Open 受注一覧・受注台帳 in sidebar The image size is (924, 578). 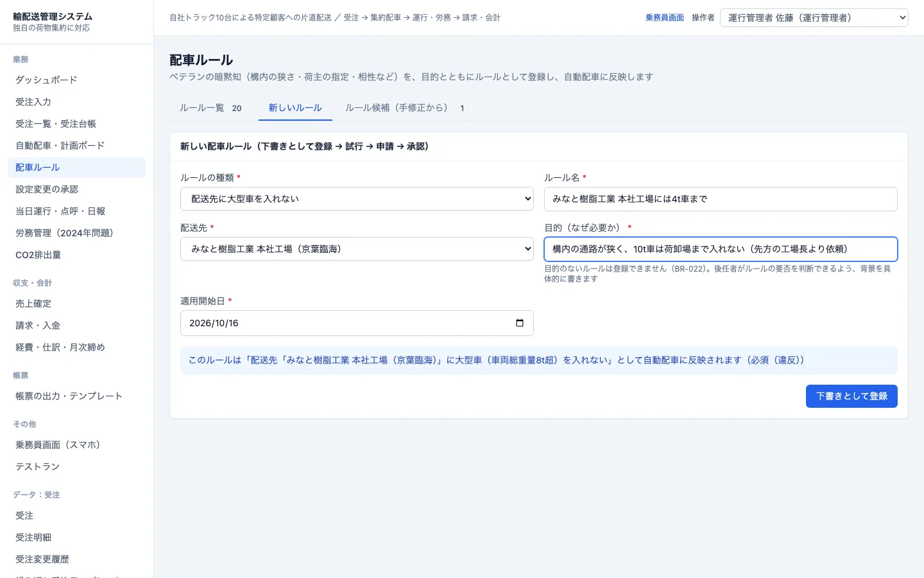click(76, 124)
